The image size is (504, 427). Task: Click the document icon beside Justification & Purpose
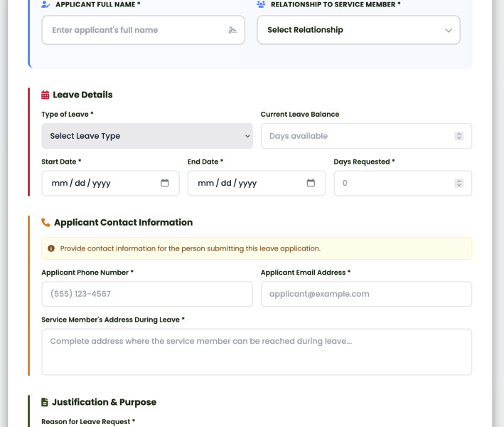pos(45,402)
